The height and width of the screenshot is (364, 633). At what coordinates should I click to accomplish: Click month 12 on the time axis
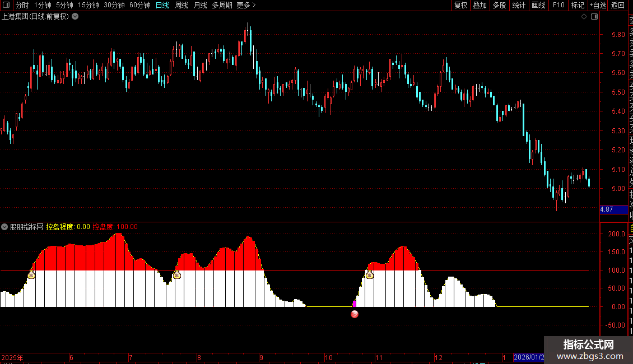click(439, 357)
